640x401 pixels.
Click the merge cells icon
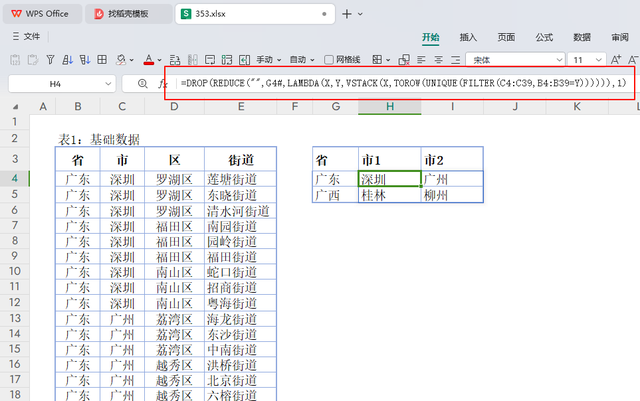click(x=404, y=60)
